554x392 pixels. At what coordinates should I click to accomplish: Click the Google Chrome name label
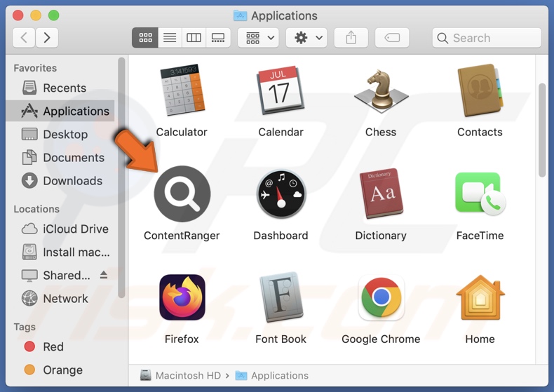(381, 339)
